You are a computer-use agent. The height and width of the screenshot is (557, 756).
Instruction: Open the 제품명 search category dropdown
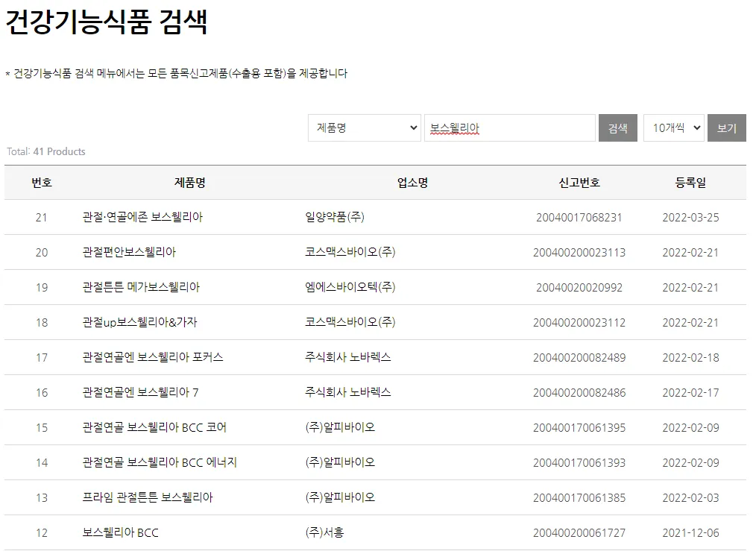[364, 128]
